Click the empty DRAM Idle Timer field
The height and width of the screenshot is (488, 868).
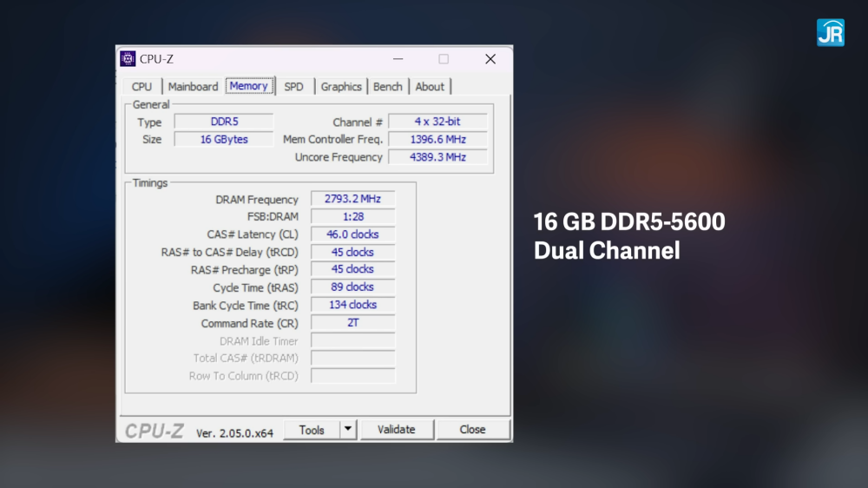pyautogui.click(x=352, y=340)
